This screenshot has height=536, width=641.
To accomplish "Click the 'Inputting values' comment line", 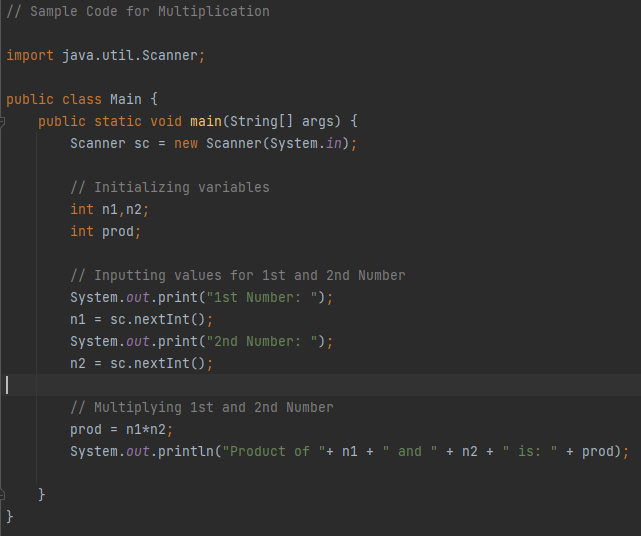I will tap(238, 275).
